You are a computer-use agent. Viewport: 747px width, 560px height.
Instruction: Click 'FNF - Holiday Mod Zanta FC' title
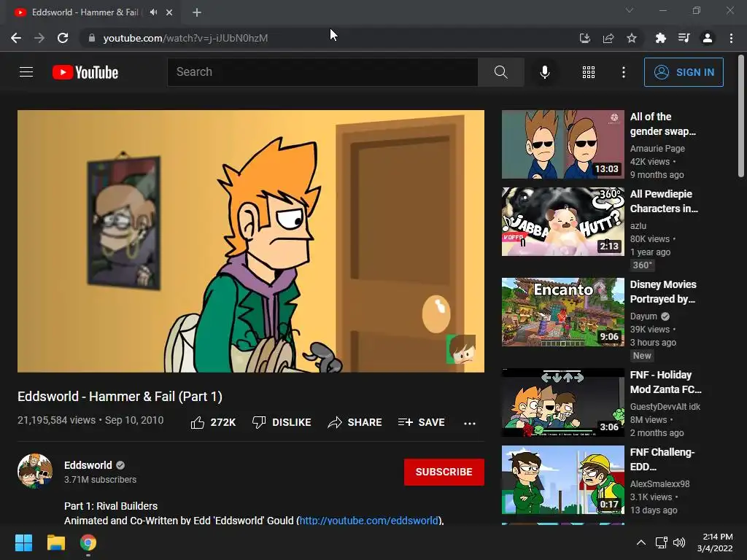pyautogui.click(x=665, y=382)
